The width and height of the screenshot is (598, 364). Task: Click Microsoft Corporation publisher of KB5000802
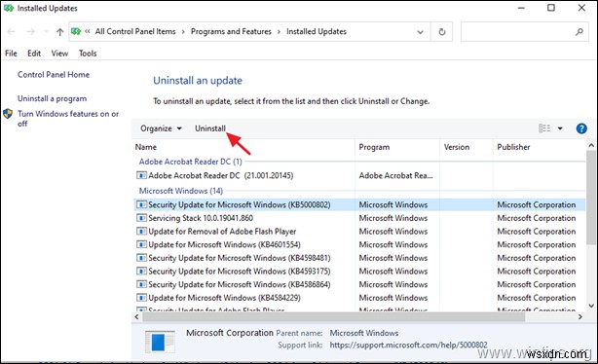pos(537,204)
